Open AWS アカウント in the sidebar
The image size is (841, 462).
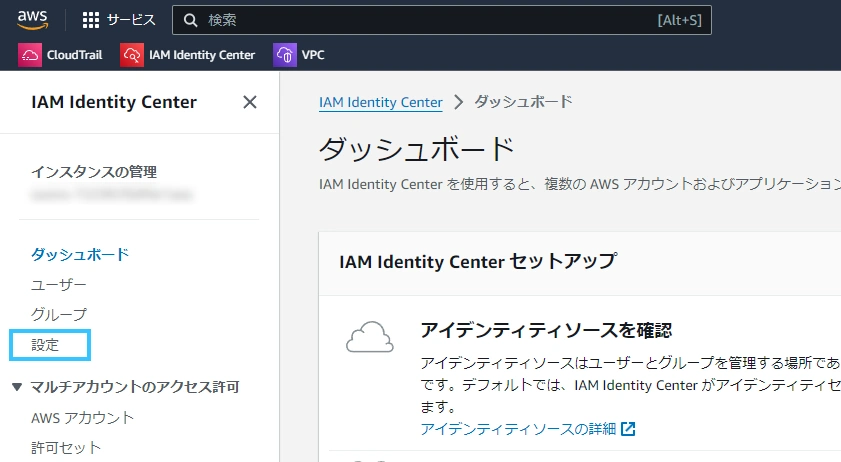pos(82,417)
